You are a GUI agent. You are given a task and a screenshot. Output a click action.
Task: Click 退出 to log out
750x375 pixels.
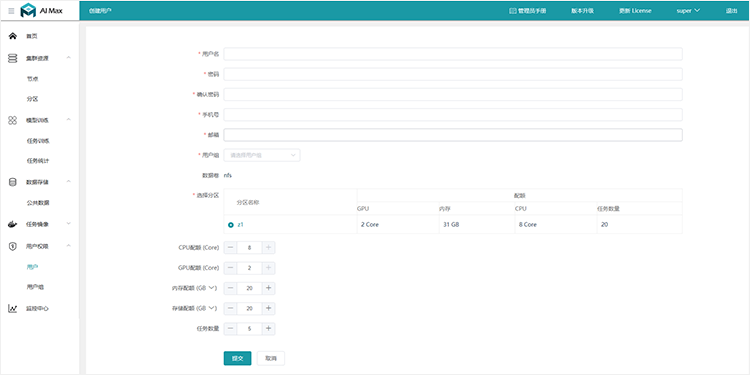tap(731, 11)
